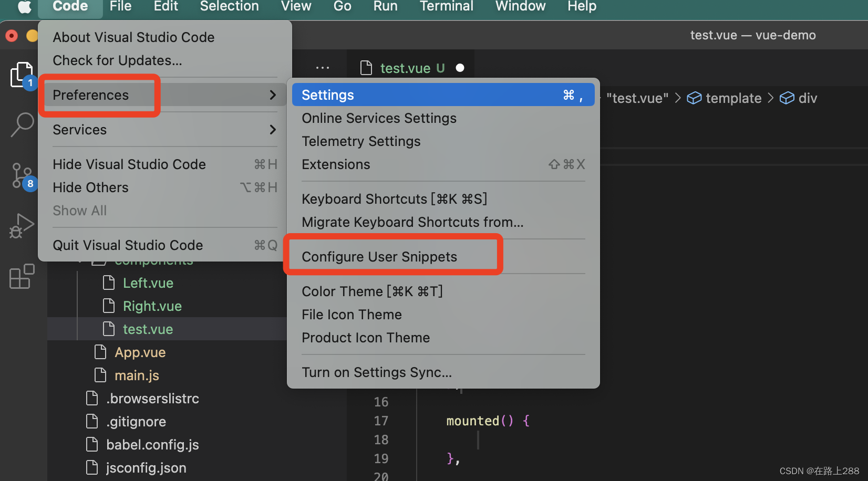Click the template breadcrumb item

tap(733, 98)
